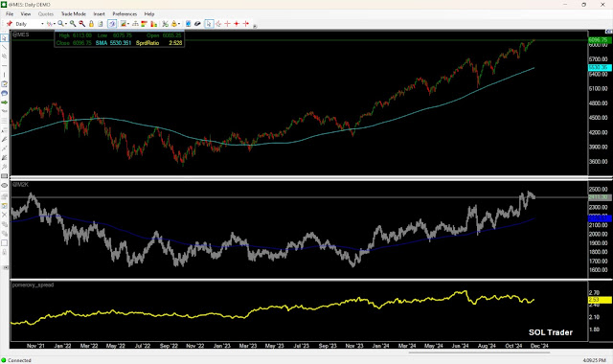Click the red zoom out magnifier

[x=81, y=24]
